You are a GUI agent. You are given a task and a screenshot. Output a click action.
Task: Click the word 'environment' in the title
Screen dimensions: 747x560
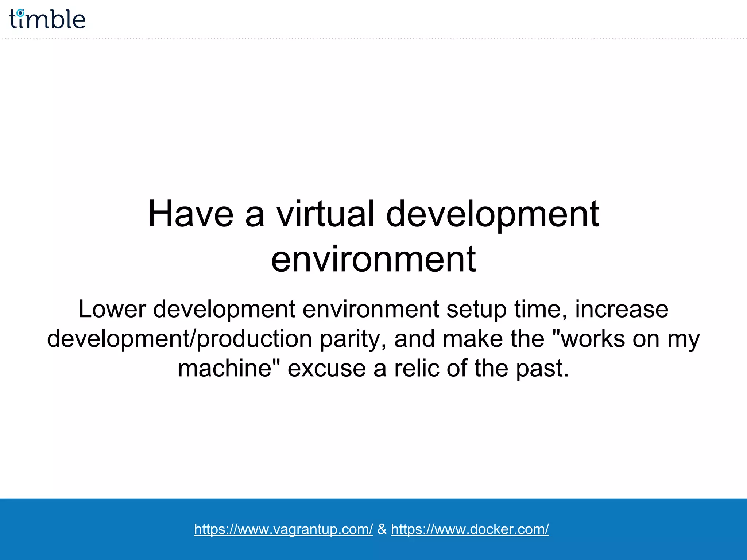click(373, 259)
